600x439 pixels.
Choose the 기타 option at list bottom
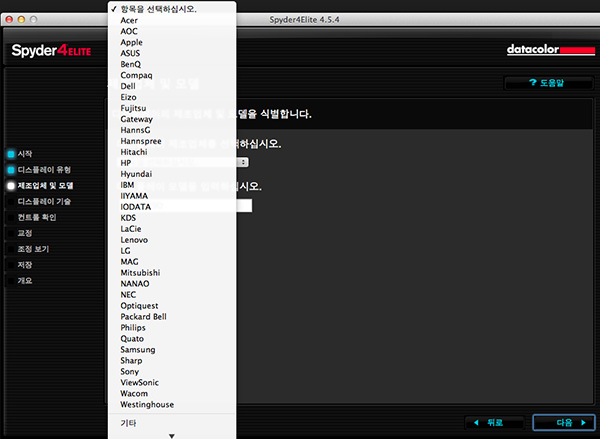click(x=129, y=423)
